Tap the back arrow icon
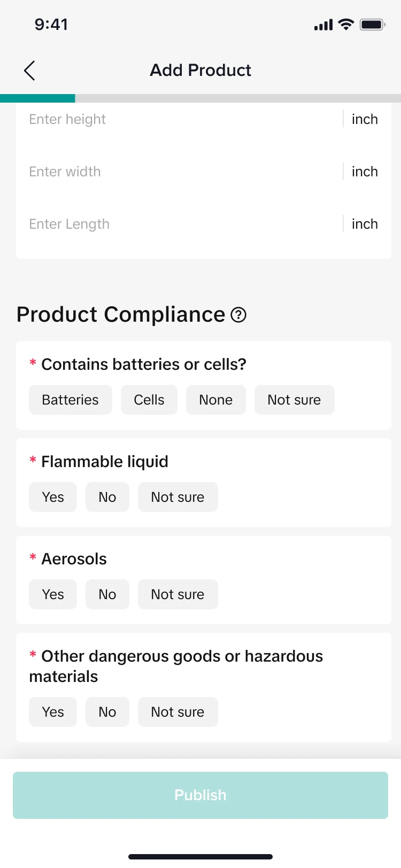 tap(29, 71)
